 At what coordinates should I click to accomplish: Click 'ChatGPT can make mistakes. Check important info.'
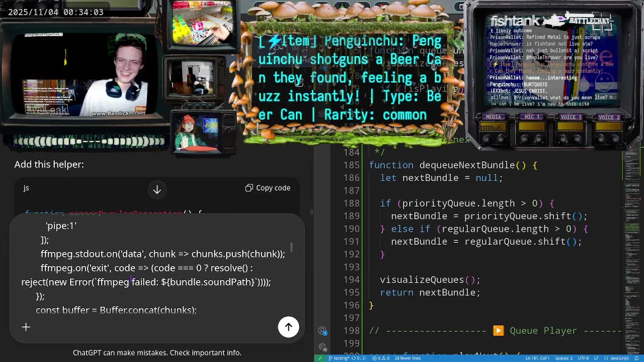[x=157, y=353]
